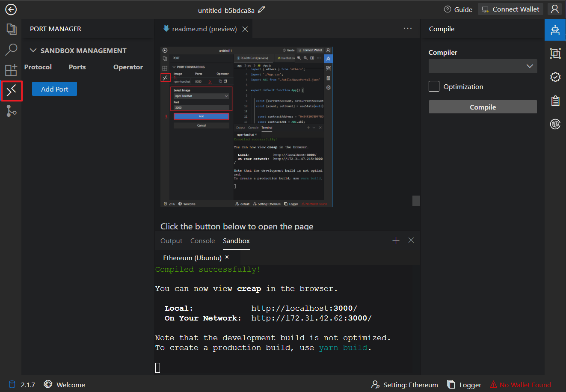Click the readme preview vertical scrollbar
Image resolution: width=566 pixels, height=392 pixels.
point(416,201)
